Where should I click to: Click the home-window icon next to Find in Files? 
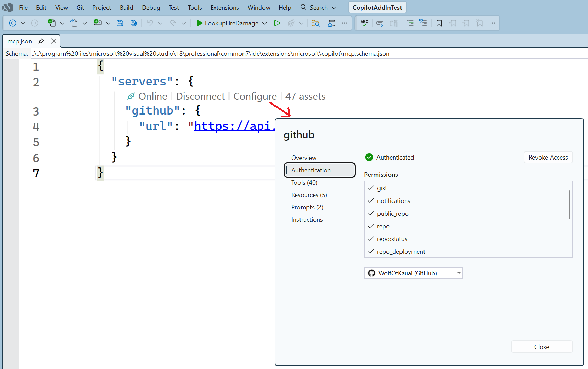331,23
